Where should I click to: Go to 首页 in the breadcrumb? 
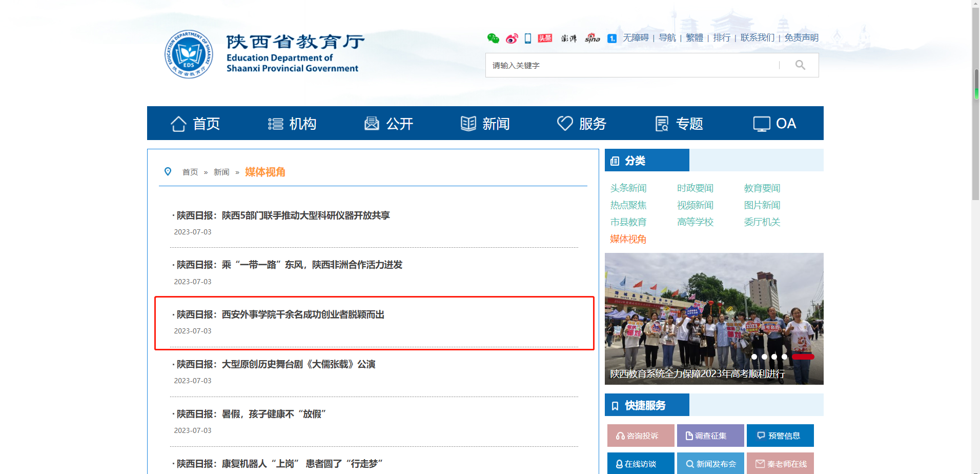click(190, 172)
